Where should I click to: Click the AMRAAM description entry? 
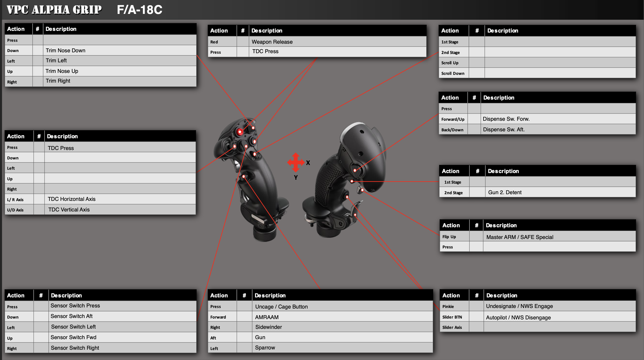(267, 317)
